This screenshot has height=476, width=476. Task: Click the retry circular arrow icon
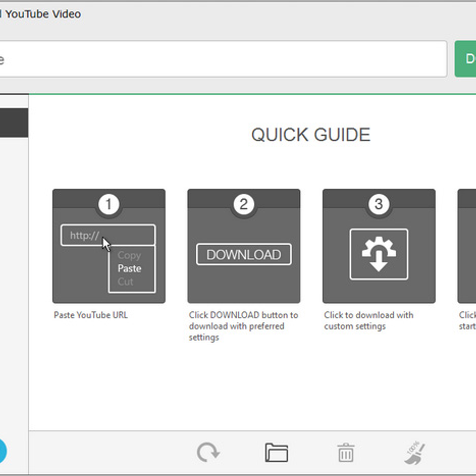tap(208, 452)
